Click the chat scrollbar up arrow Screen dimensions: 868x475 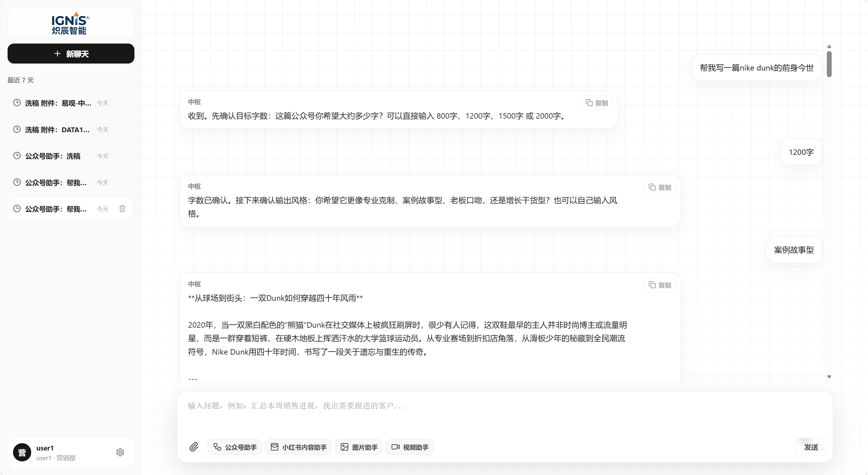(829, 47)
